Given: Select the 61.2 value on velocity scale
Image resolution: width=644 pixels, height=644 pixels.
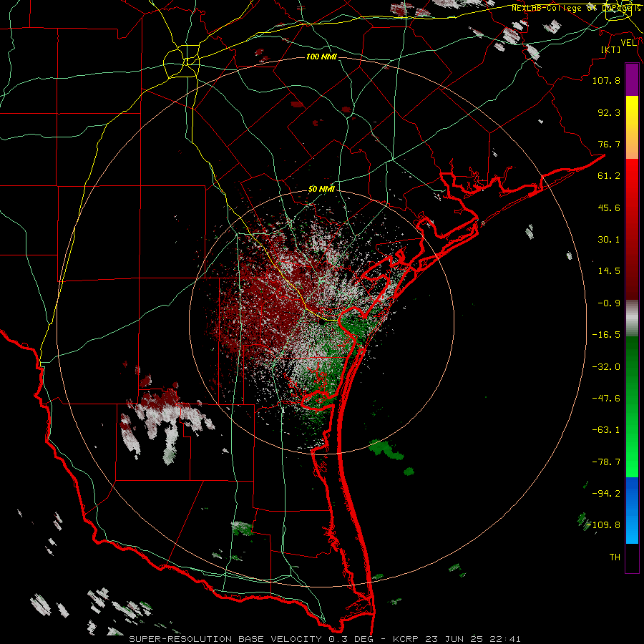Looking at the screenshot, I should (609, 176).
